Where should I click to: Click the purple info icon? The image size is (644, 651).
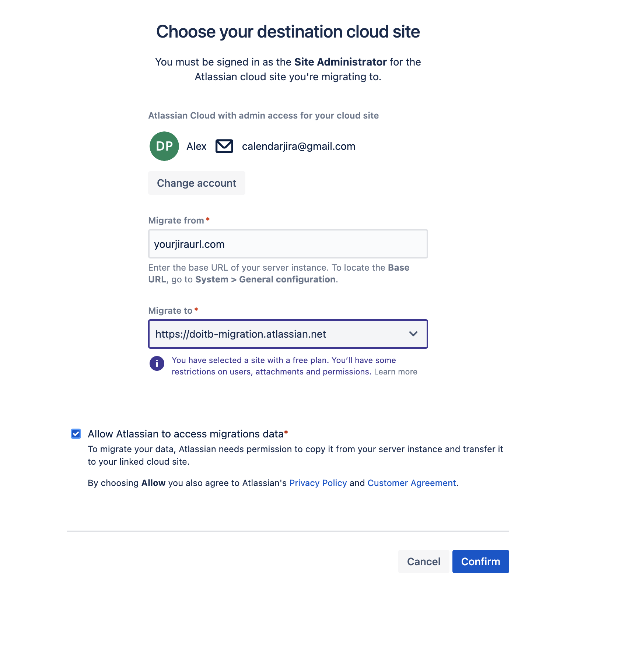click(157, 363)
